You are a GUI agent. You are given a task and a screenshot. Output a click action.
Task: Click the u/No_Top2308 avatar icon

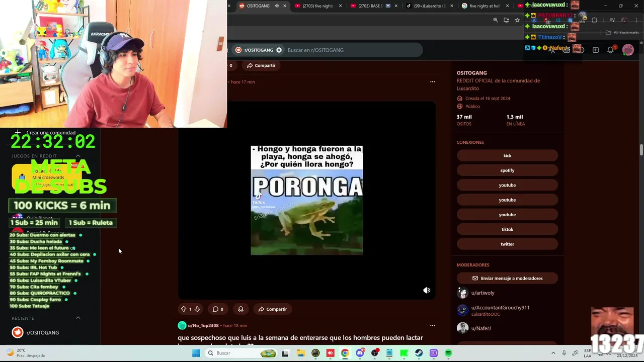pyautogui.click(x=182, y=326)
